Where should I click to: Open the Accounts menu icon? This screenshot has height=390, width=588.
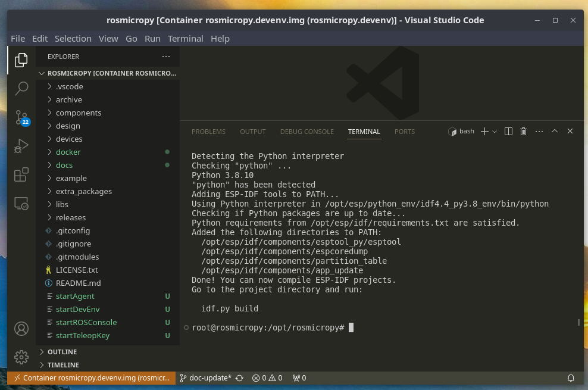pos(21,329)
